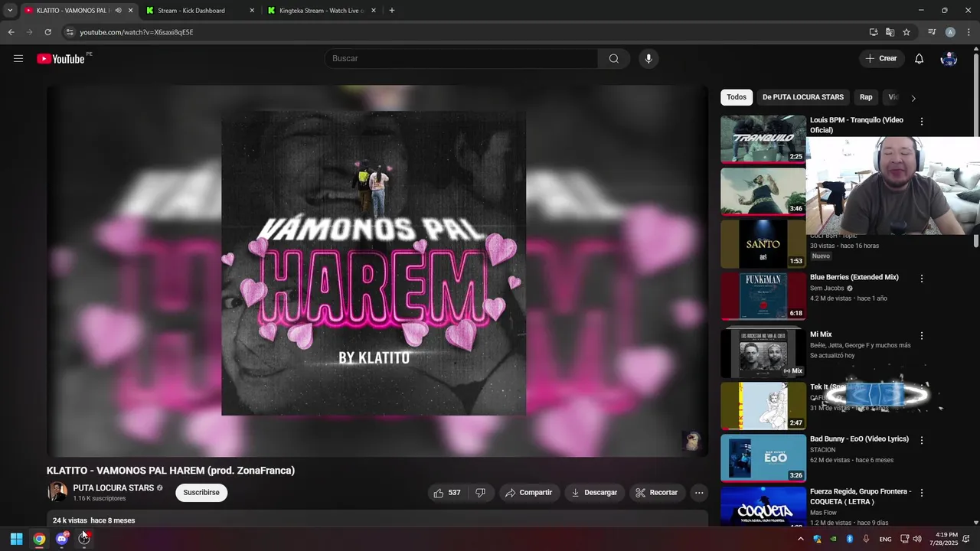Open Discord from the taskbar
Image resolution: width=980 pixels, height=551 pixels.
point(62,539)
